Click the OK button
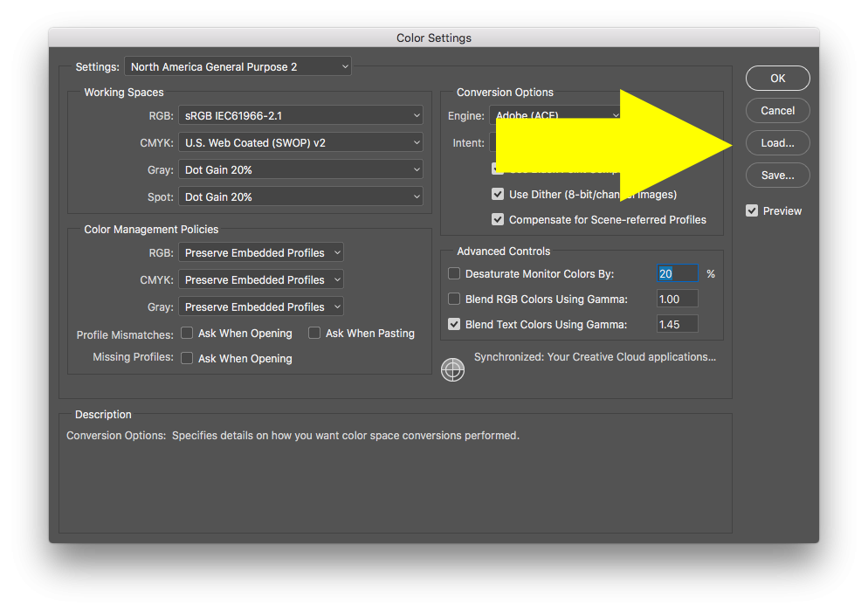This screenshot has height=613, width=868. pyautogui.click(x=777, y=78)
